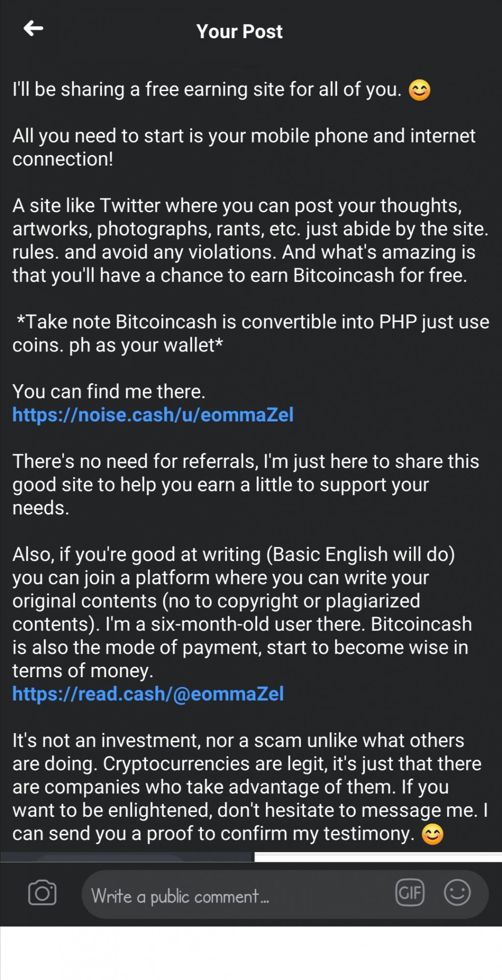
Task: Focus the 'Write a public comment' field
Action: [285, 894]
